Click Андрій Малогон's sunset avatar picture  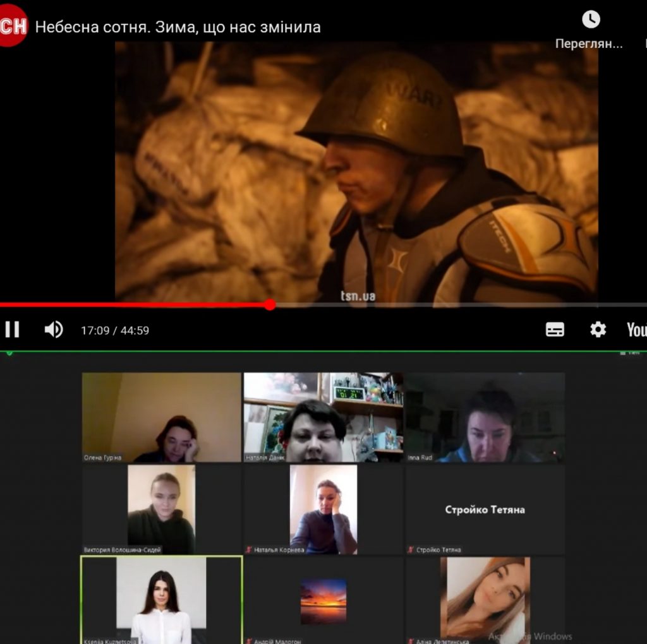click(x=323, y=601)
